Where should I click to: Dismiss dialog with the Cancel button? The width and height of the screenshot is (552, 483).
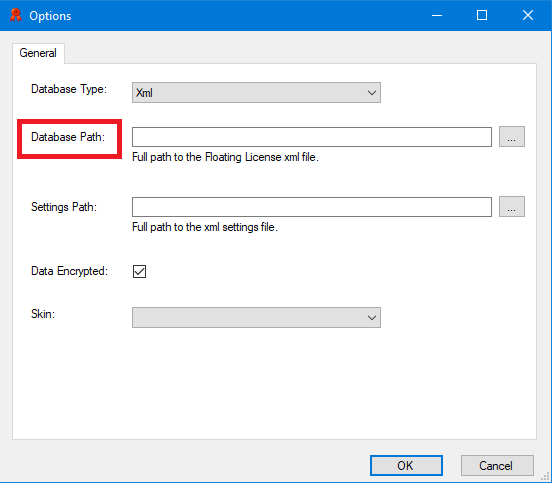coord(497,465)
